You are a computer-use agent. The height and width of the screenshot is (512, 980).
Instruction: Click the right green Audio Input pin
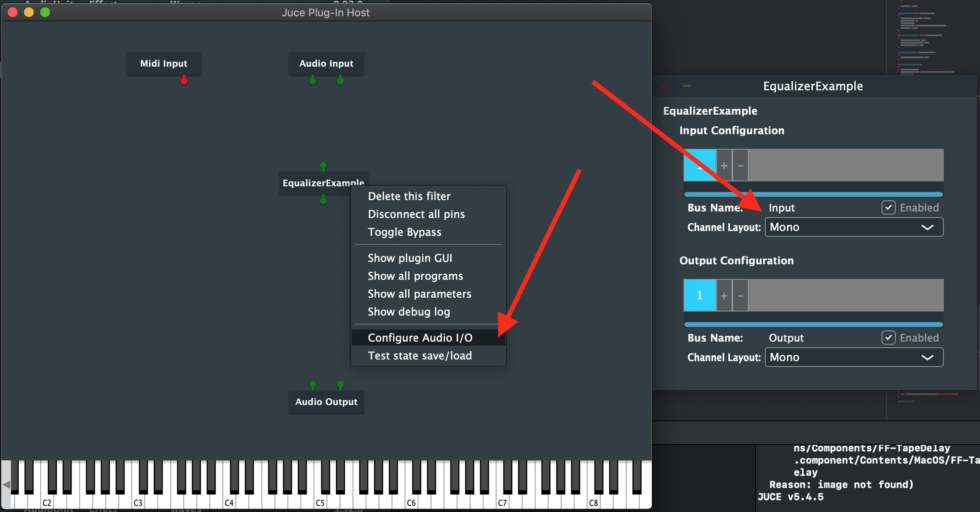tap(340, 81)
